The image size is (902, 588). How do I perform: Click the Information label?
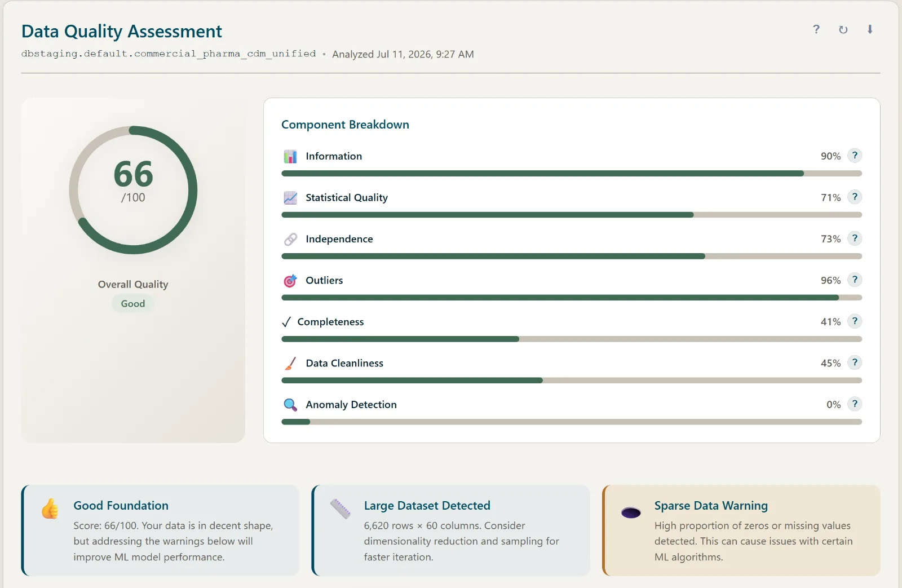pyautogui.click(x=334, y=156)
